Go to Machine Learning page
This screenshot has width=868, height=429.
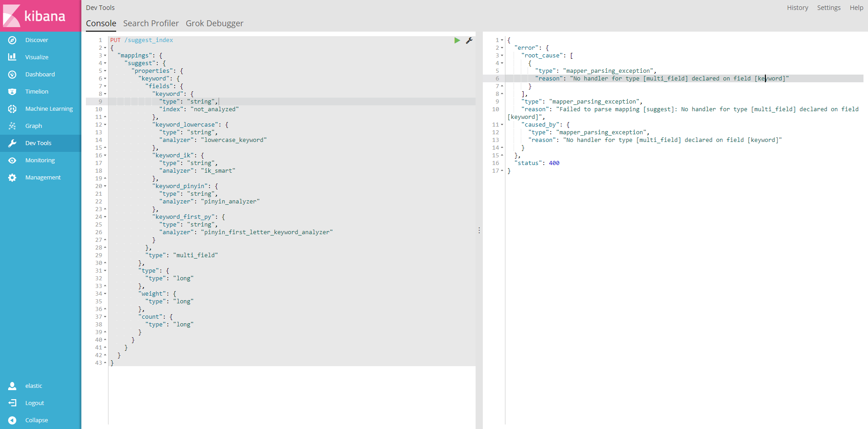tap(49, 109)
